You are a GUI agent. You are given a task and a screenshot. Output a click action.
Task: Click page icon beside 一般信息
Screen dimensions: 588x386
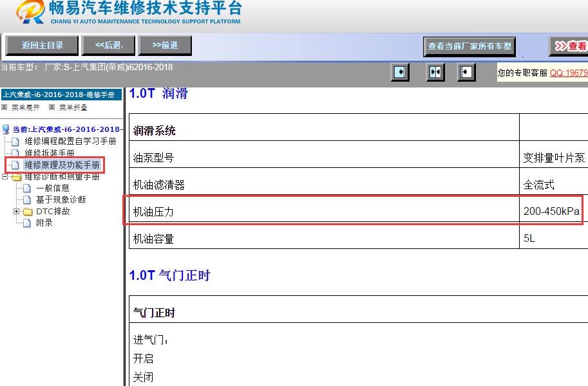[x=27, y=188]
